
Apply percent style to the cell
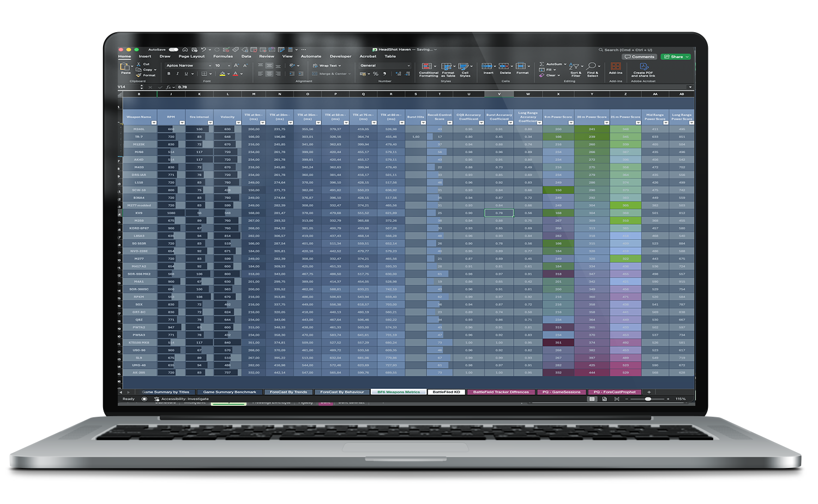tap(375, 74)
